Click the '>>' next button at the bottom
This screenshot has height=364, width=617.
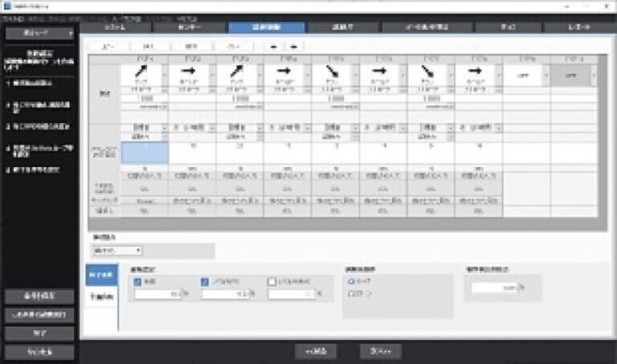(x=374, y=351)
